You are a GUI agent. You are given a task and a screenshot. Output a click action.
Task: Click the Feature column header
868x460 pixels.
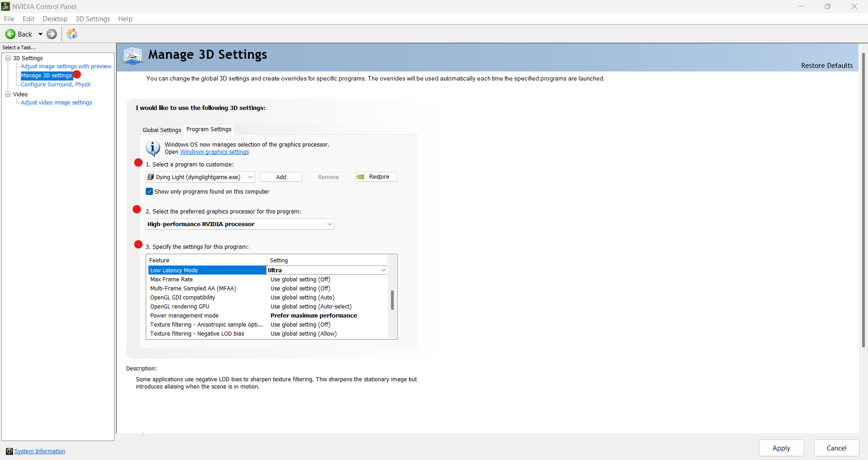pos(206,261)
